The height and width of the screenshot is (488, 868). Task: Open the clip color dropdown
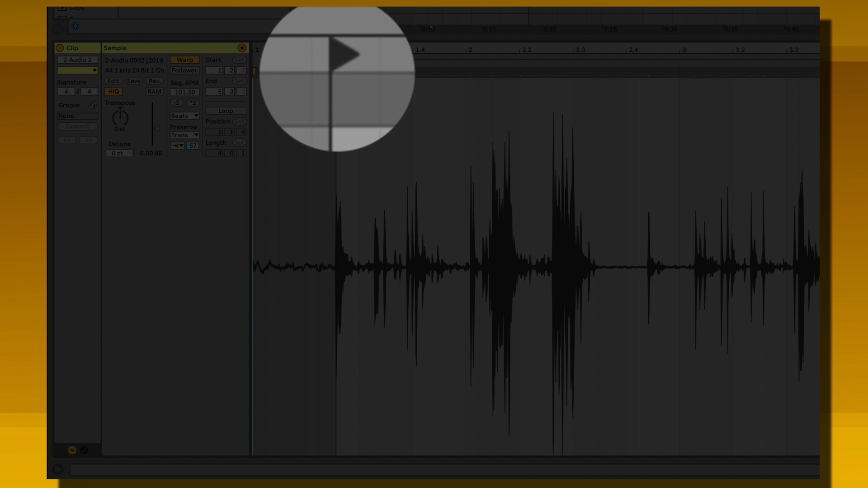coord(77,70)
